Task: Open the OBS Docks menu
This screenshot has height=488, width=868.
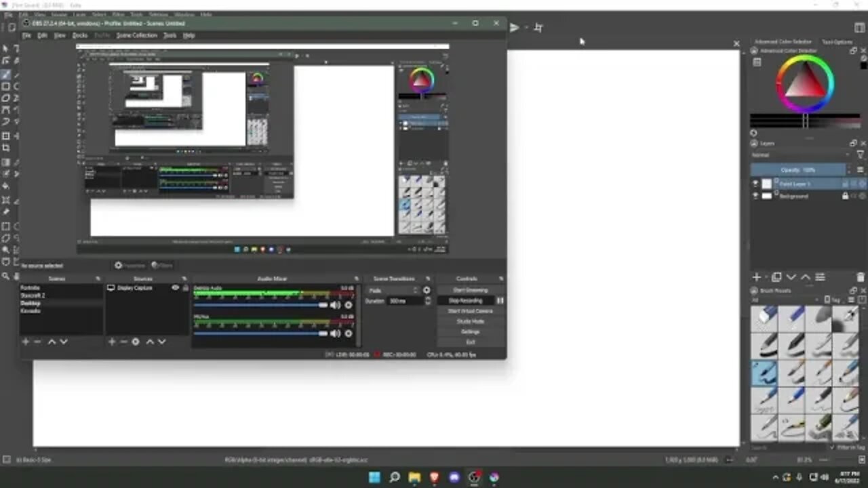Action: tap(80, 35)
